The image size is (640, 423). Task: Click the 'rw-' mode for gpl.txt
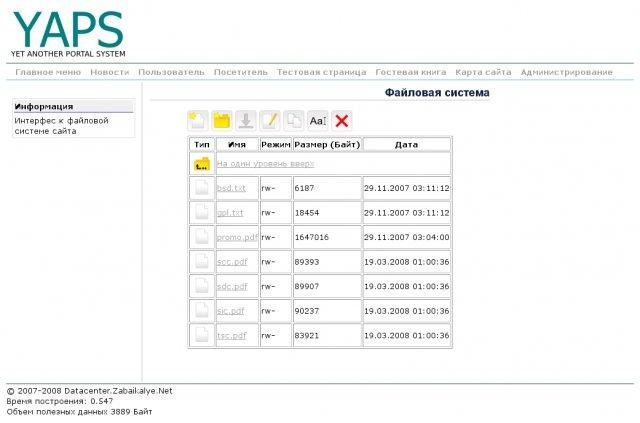tap(268, 213)
